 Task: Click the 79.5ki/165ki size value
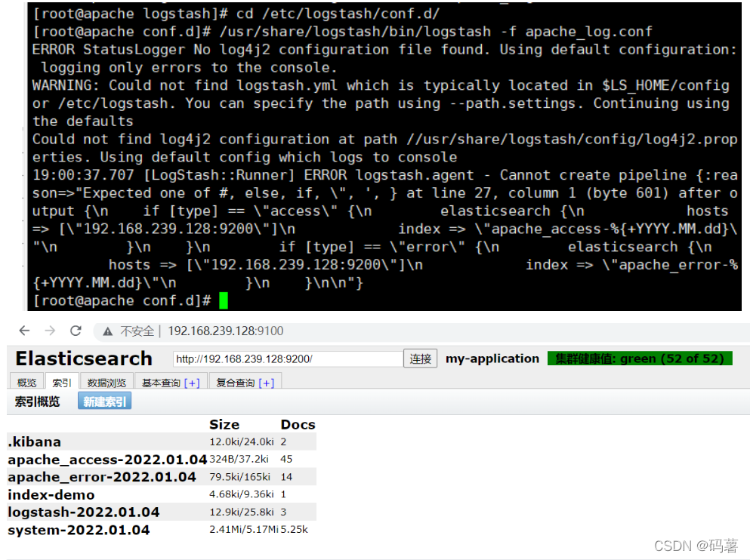[x=239, y=477]
